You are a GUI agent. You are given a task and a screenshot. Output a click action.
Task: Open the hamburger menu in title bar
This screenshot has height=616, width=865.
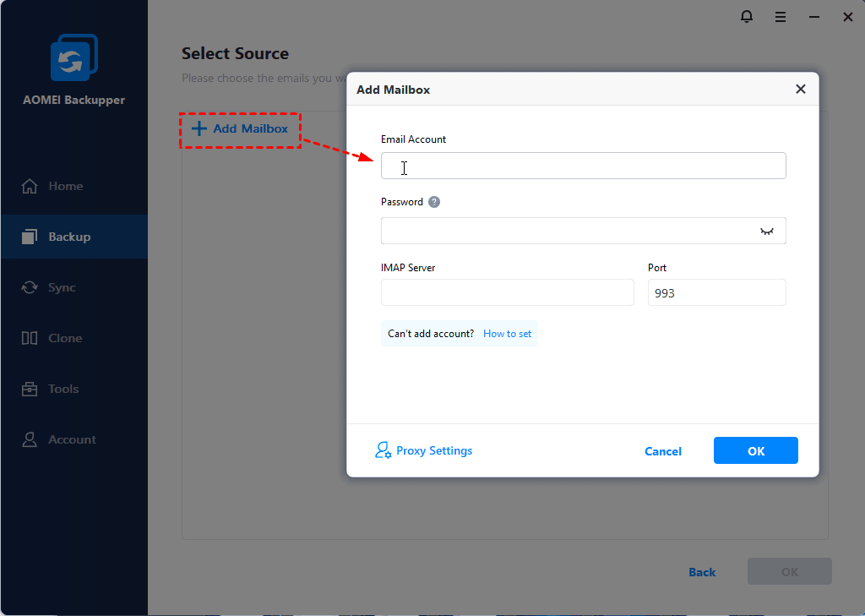pyautogui.click(x=781, y=16)
